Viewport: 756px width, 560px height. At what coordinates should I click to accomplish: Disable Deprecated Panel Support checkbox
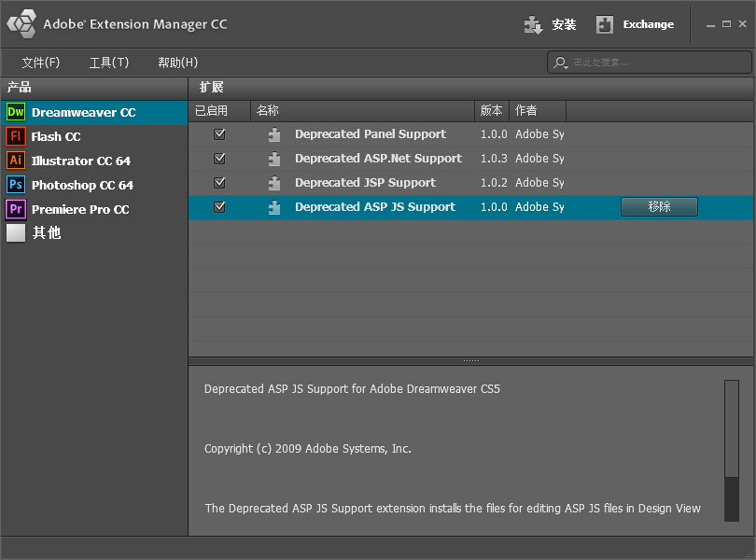click(x=219, y=134)
